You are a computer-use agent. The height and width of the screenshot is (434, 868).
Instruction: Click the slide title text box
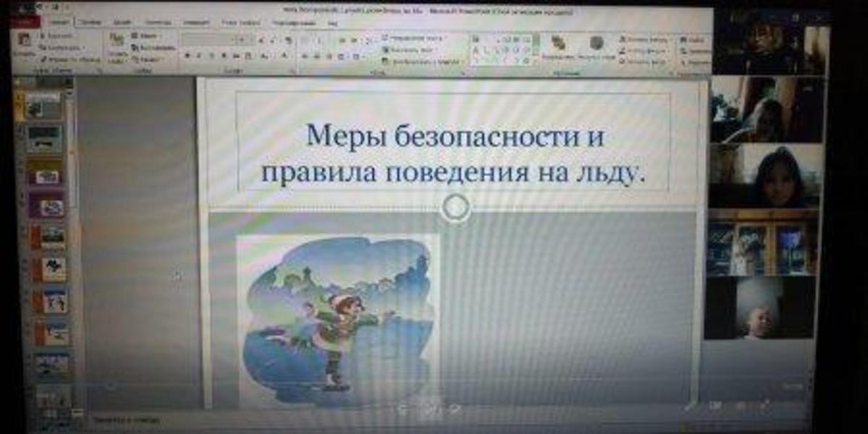tap(453, 153)
